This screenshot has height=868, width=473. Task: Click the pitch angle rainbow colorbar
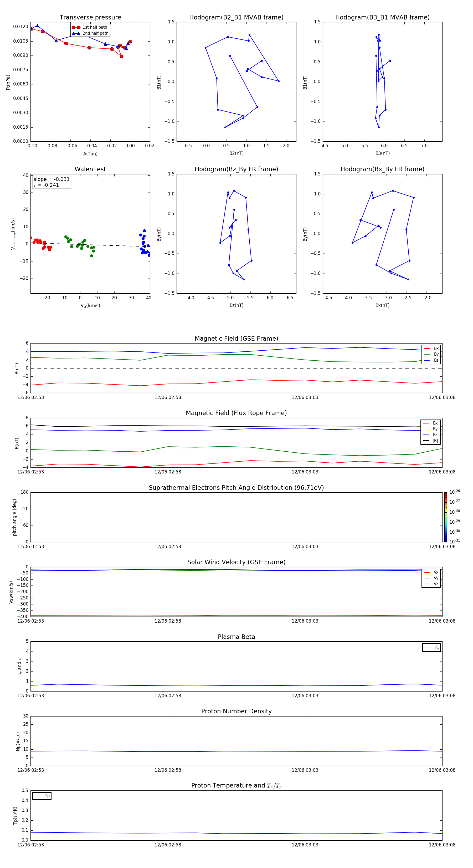[446, 517]
